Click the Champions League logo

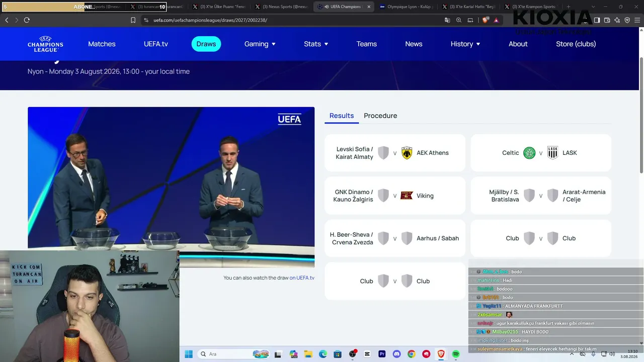45,44
